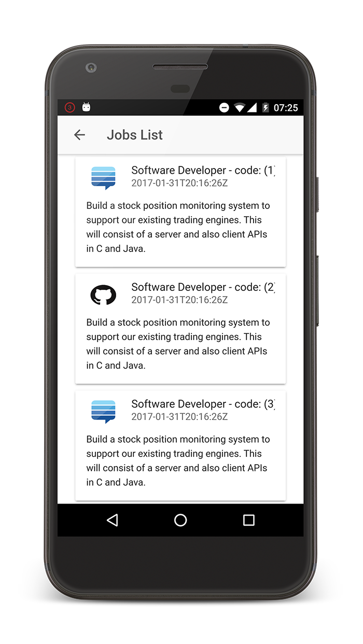Screen dimensions: 363x644
Task: Select Software Developer - code: (2) title
Action: (203, 287)
